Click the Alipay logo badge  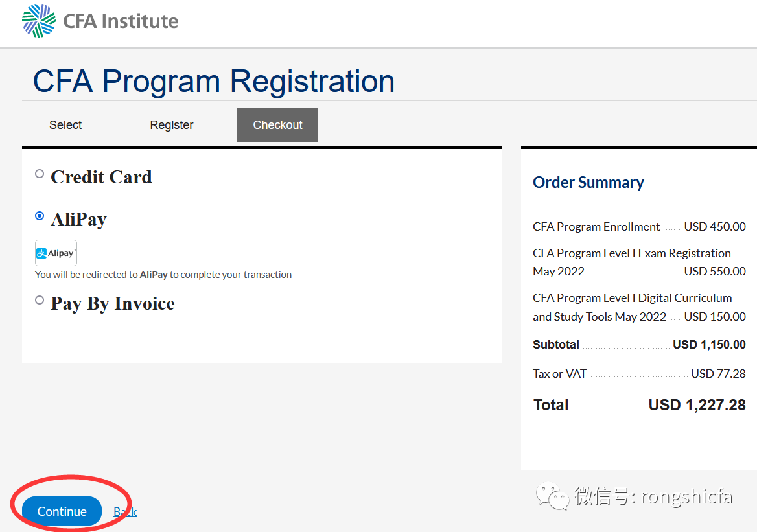(56, 253)
